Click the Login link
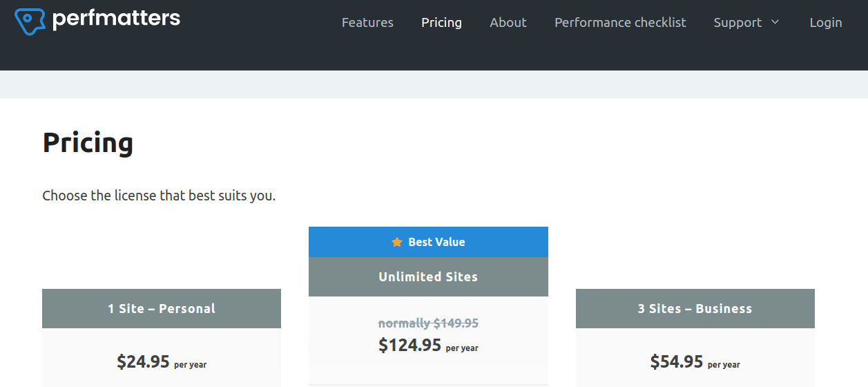This screenshot has width=868, height=387. click(x=826, y=23)
